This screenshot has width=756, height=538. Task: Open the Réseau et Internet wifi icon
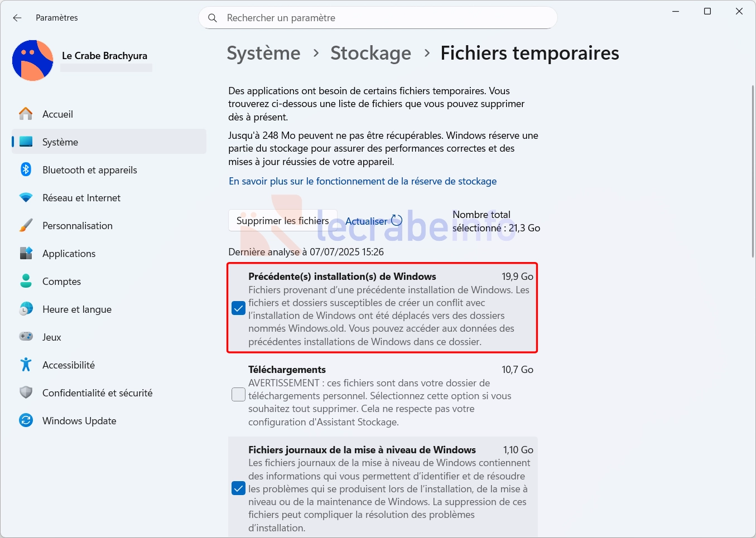(x=26, y=197)
